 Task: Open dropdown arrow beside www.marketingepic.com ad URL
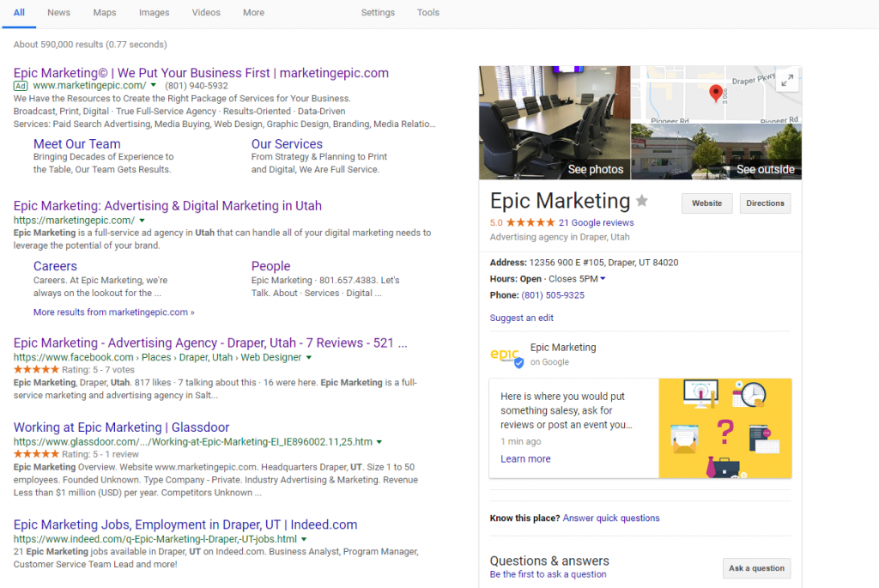tap(153, 85)
